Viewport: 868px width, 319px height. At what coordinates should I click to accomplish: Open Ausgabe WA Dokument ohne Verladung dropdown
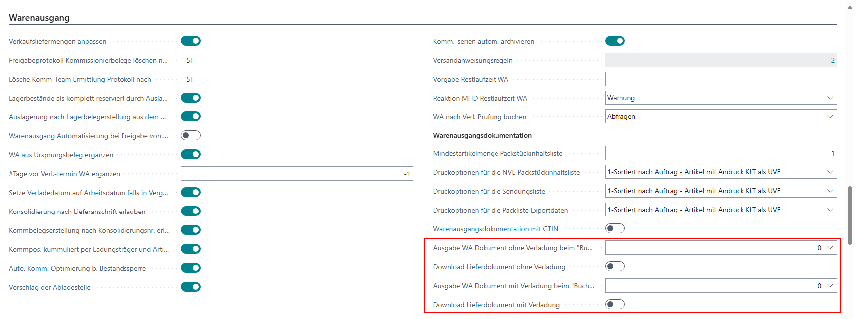point(720,247)
